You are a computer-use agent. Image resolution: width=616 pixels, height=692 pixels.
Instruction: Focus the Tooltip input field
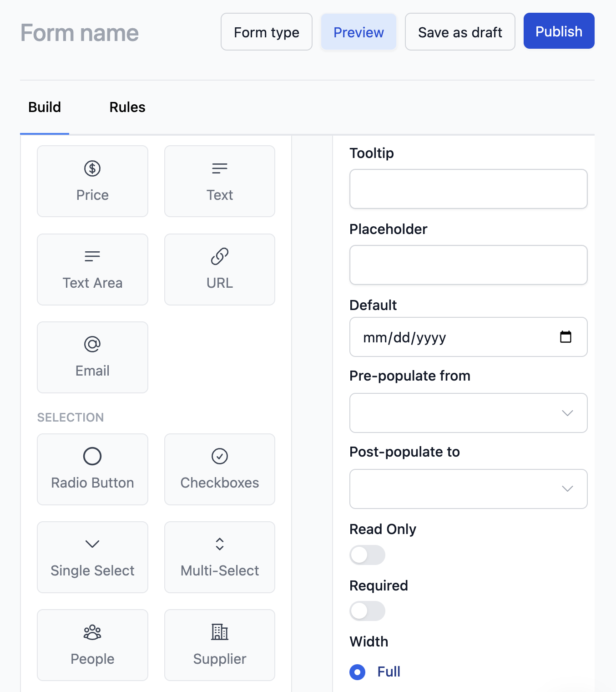coord(469,189)
